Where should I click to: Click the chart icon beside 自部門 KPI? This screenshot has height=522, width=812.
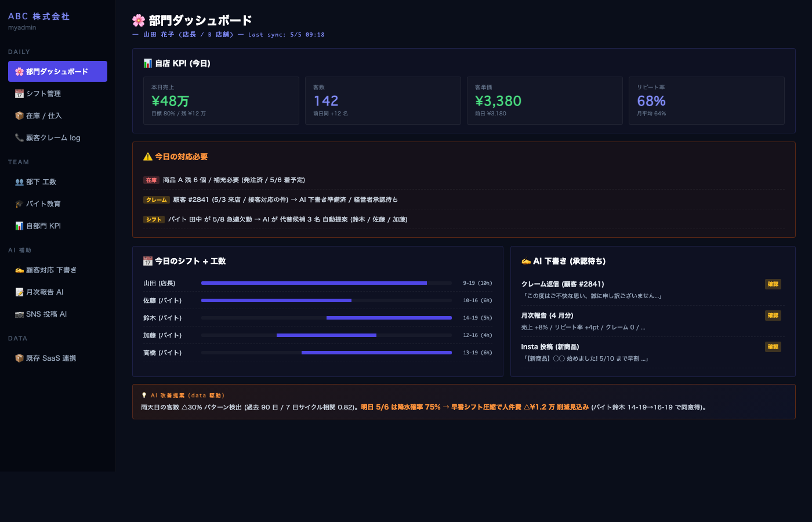(x=19, y=226)
